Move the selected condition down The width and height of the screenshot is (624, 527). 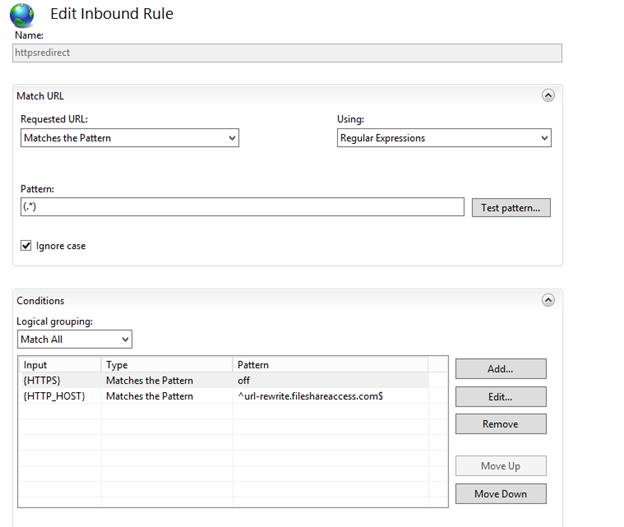click(500, 494)
